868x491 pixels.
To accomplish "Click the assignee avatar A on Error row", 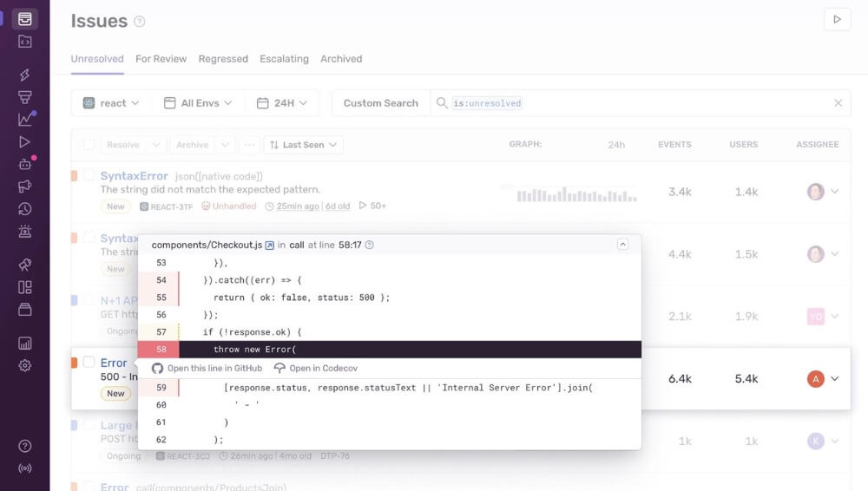I will click(815, 378).
